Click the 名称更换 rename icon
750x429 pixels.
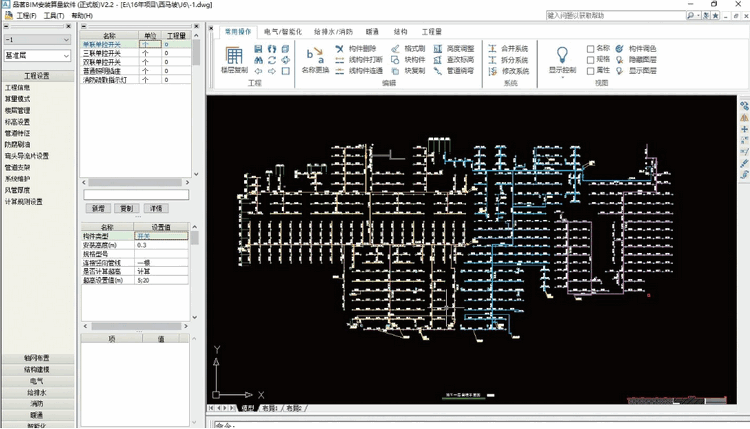click(x=315, y=55)
